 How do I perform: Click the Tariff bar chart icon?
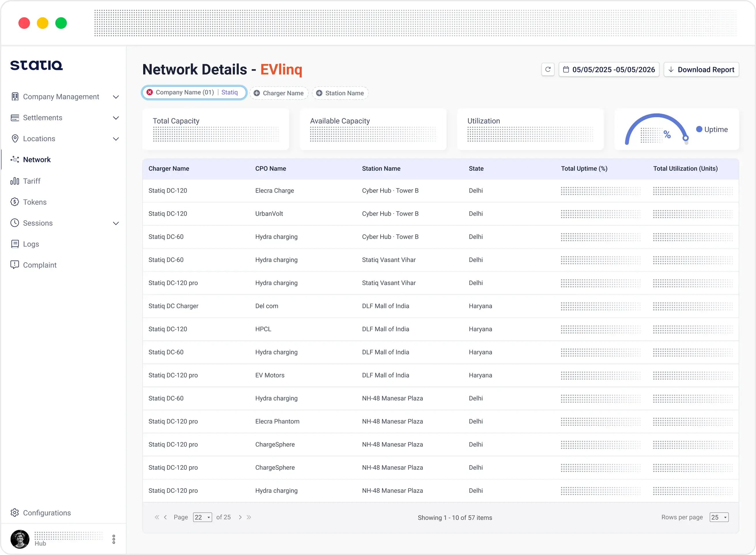click(15, 181)
